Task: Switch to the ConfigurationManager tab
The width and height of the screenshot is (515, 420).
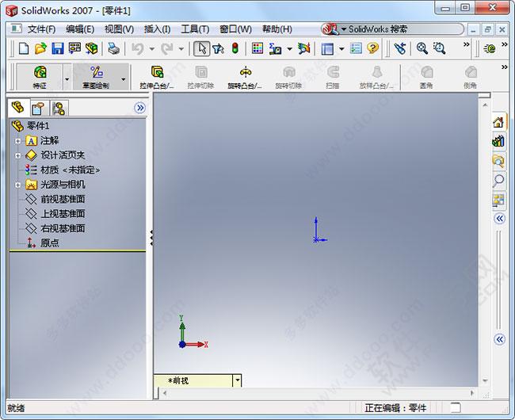Action: [59, 108]
